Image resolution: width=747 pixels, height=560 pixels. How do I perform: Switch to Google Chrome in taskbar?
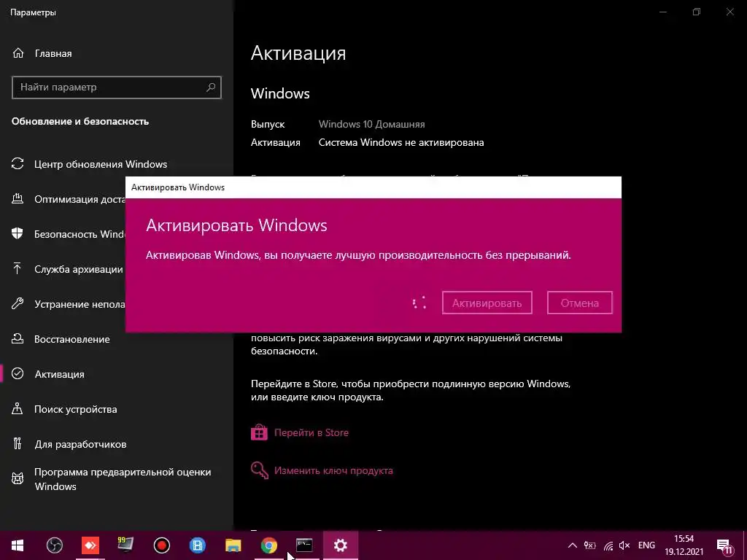(x=268, y=545)
